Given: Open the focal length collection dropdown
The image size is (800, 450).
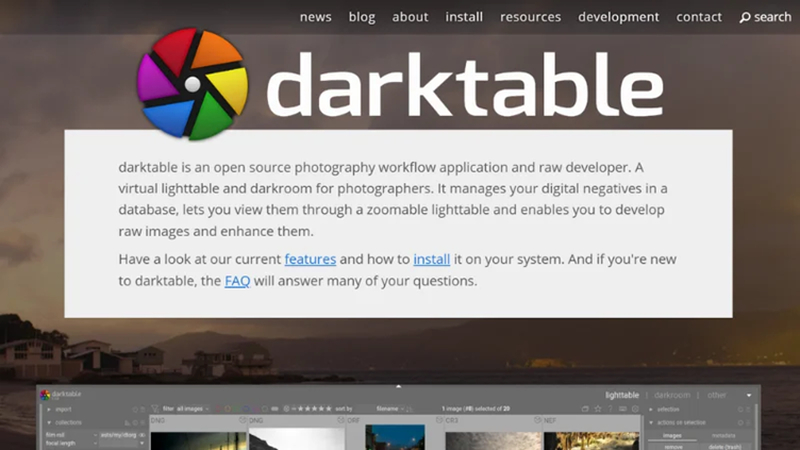Looking at the screenshot, I should coord(70,443).
